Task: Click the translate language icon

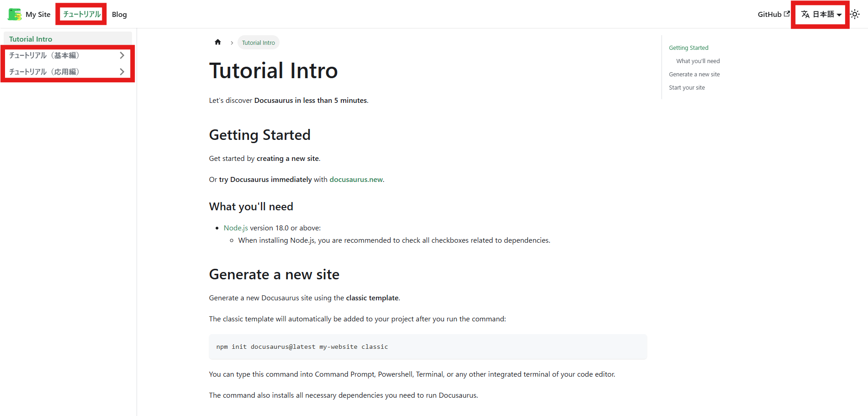Action: tap(805, 15)
